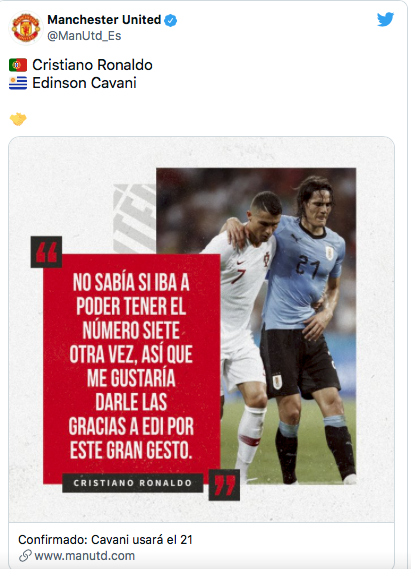This screenshot has height=569, width=411.
Task: Click the closing quotation mark icon
Action: [224, 485]
